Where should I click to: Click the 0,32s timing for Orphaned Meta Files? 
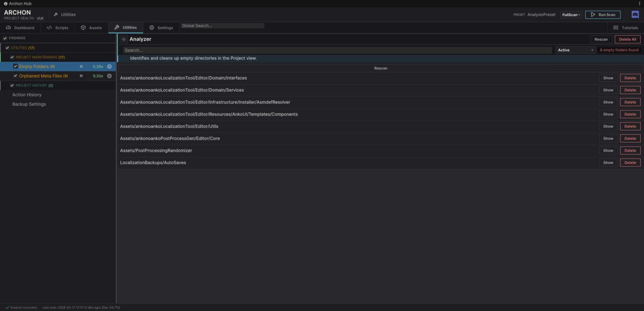(x=98, y=76)
